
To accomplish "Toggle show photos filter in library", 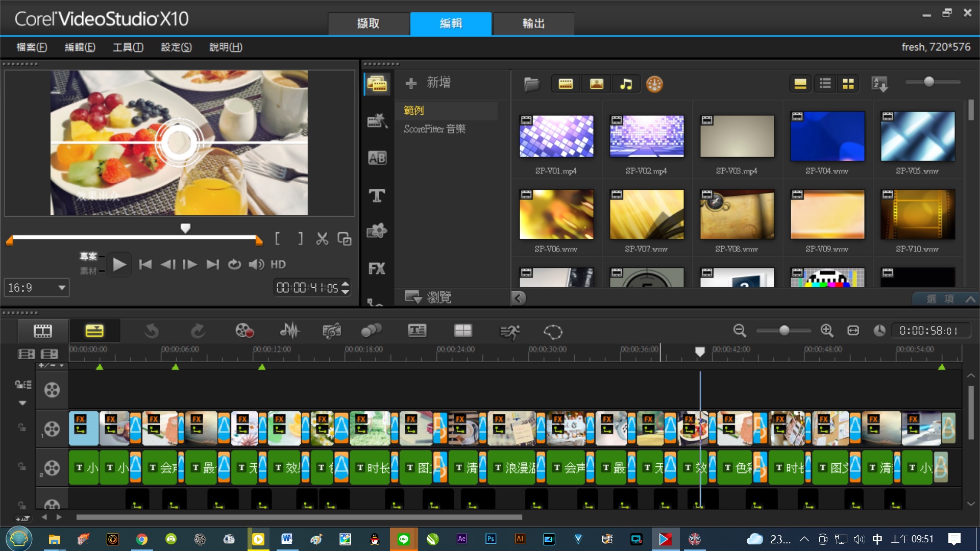I will click(x=596, y=84).
